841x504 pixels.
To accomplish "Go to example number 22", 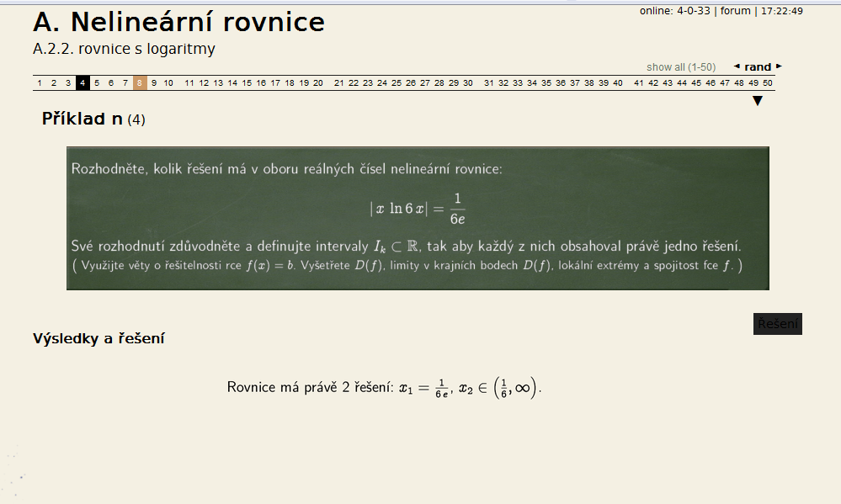I will click(x=354, y=82).
